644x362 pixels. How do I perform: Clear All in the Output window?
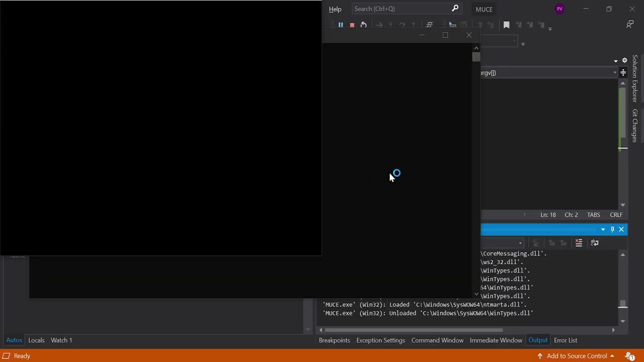579,243
